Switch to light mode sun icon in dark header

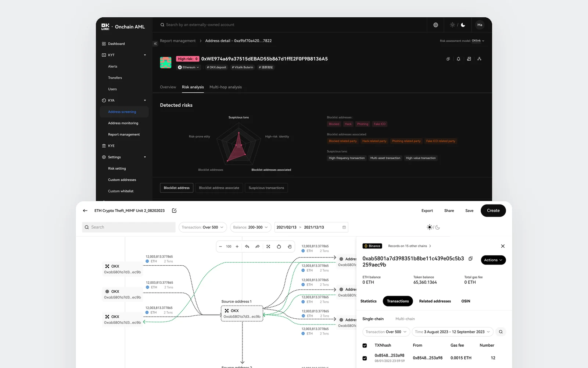452,25
